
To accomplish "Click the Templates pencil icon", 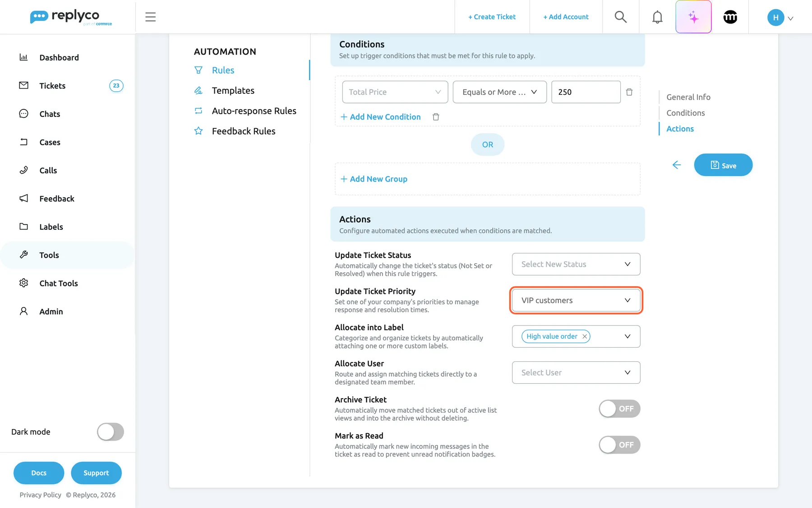I will (198, 90).
